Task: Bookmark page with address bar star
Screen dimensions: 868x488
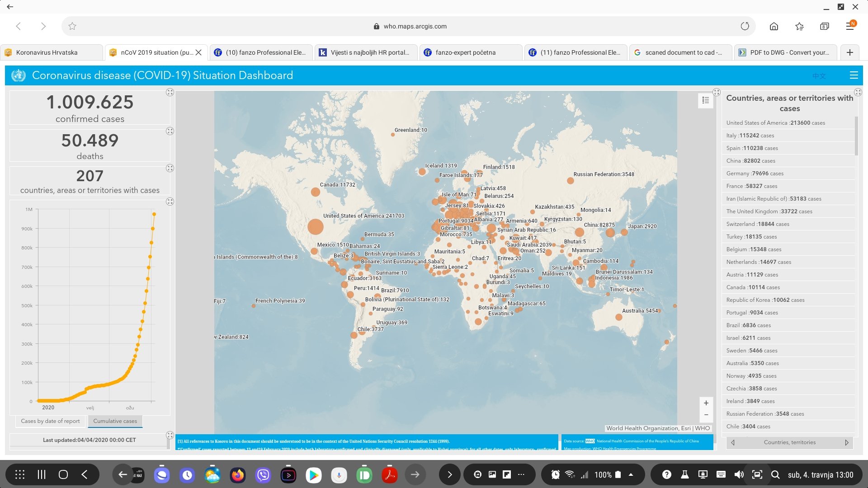Action: coord(72,26)
